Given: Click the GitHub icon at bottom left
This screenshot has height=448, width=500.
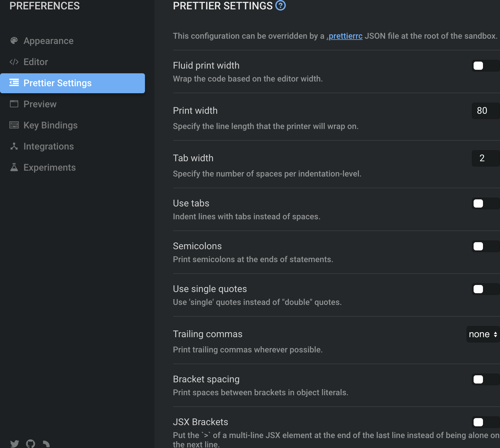Looking at the screenshot, I should click(31, 444).
